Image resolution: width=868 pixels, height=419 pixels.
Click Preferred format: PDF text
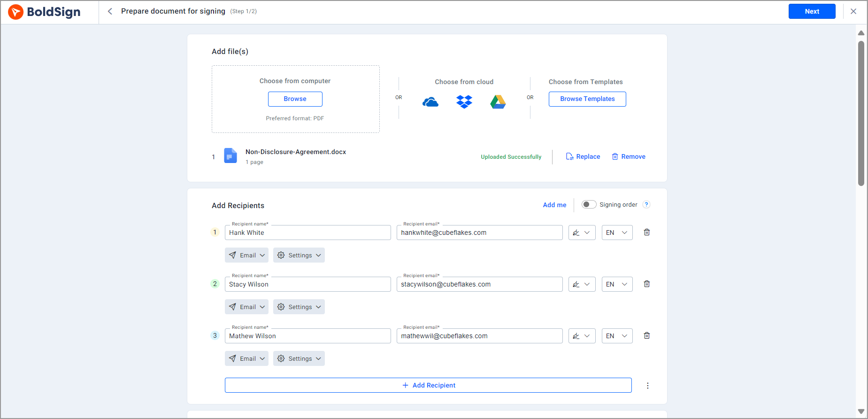[x=295, y=118]
